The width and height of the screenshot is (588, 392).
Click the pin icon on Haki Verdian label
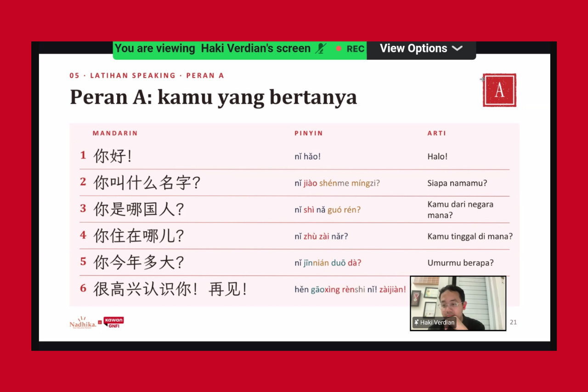click(x=416, y=323)
